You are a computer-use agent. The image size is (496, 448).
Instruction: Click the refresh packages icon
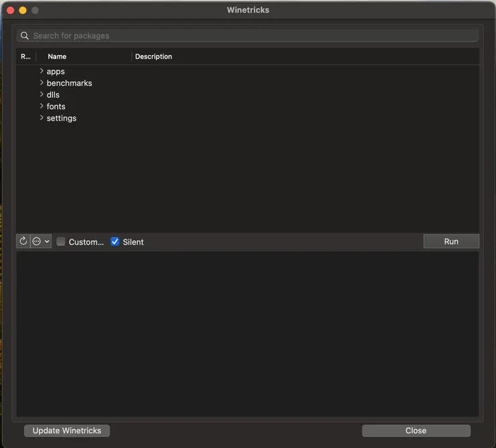pos(23,241)
